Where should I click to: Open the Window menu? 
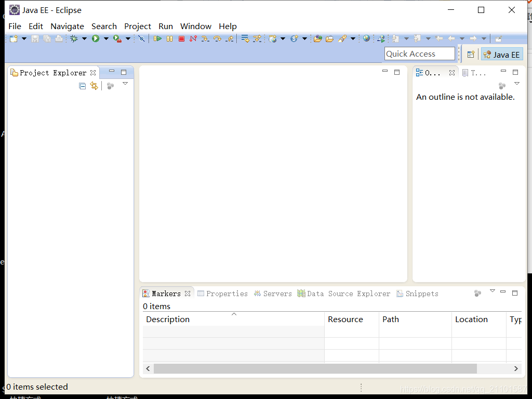[195, 26]
